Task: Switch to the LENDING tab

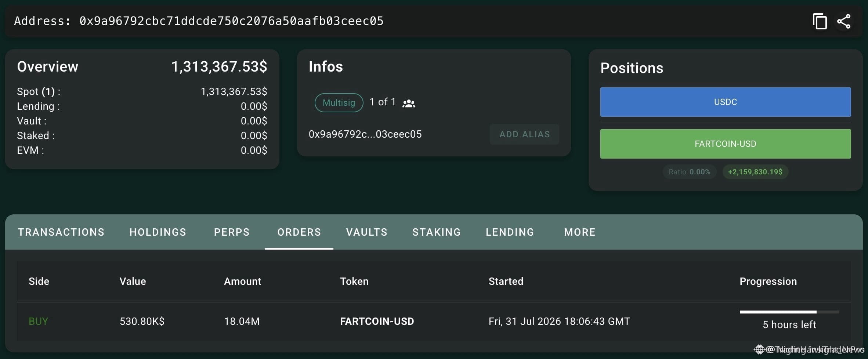Action: [x=510, y=232]
